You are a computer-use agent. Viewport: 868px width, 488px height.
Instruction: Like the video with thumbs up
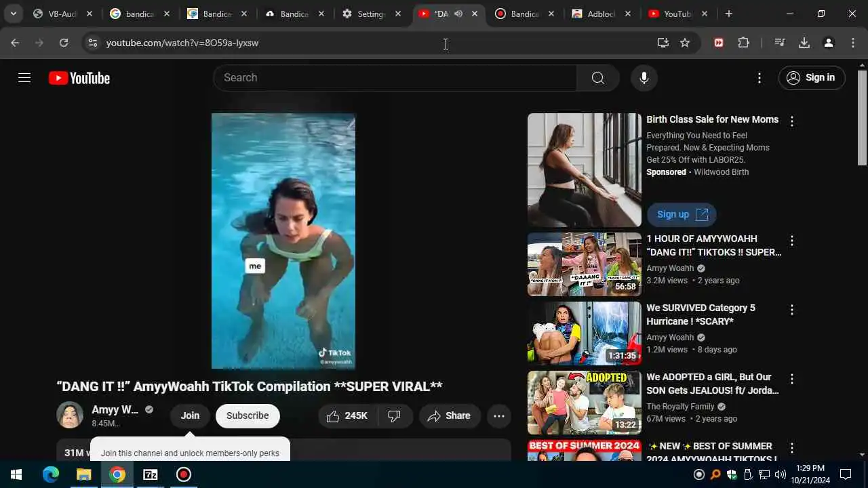[x=347, y=416]
